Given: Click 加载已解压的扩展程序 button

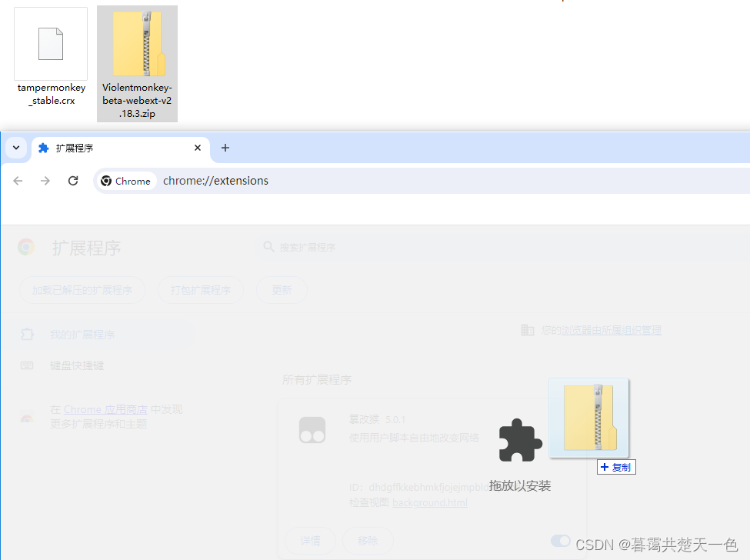Looking at the screenshot, I should point(82,290).
